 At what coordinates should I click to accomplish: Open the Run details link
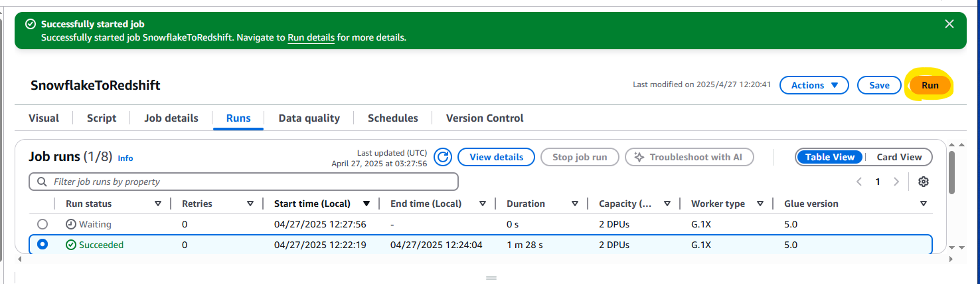click(x=311, y=37)
